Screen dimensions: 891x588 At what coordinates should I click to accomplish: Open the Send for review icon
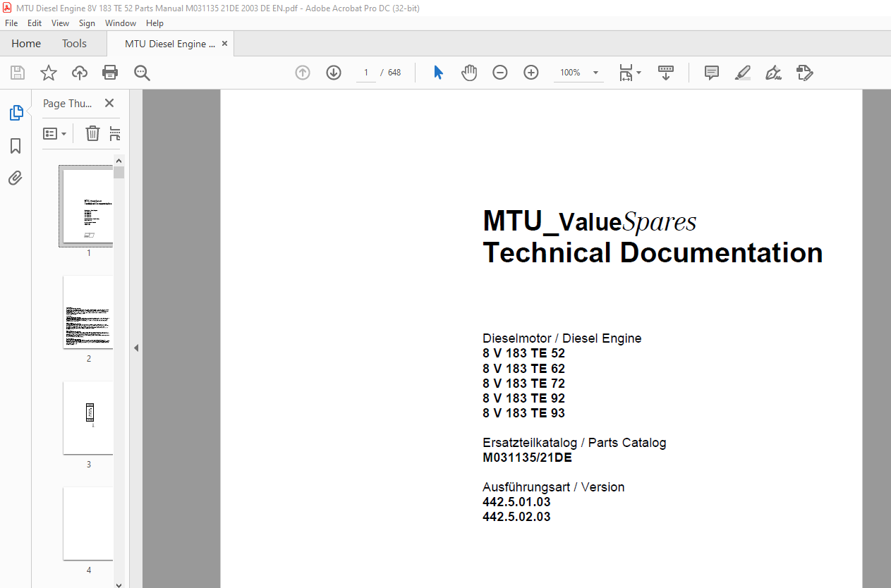coord(804,73)
